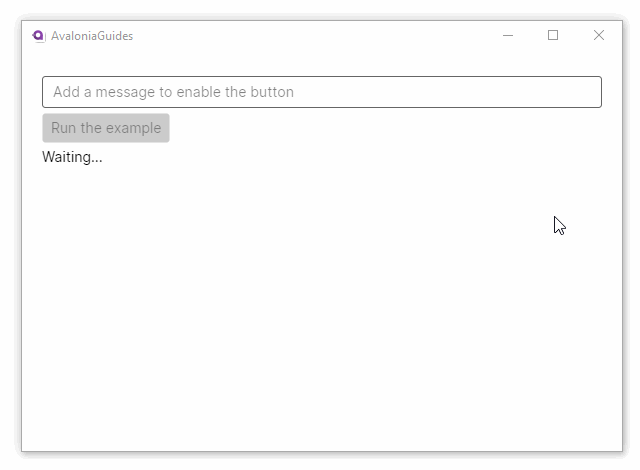Click the status label under the button
Screen dimensions: 640x470
(72, 157)
